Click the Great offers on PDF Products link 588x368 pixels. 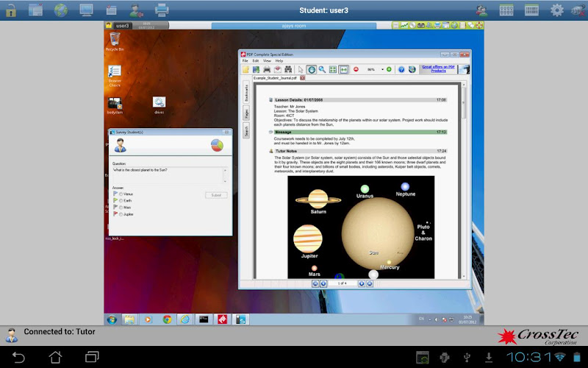(438, 68)
